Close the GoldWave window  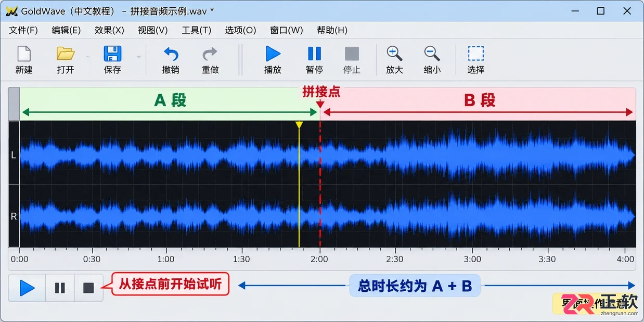click(x=627, y=11)
